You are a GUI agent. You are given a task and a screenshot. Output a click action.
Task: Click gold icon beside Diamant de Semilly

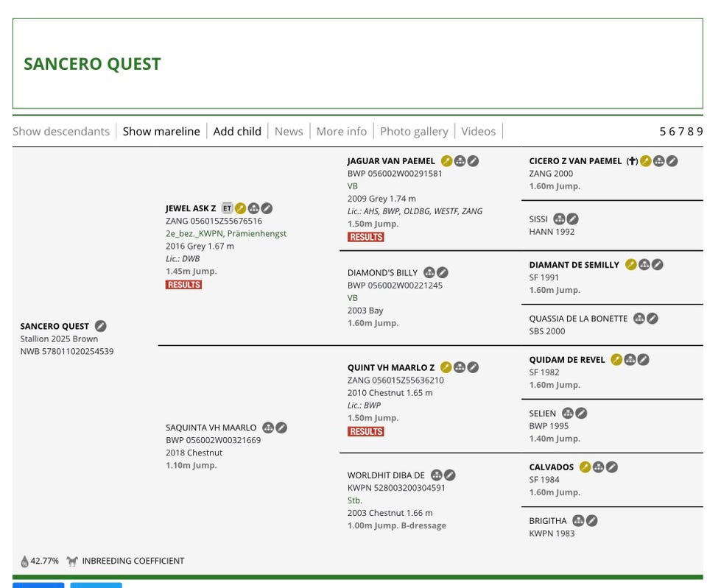coord(631,264)
